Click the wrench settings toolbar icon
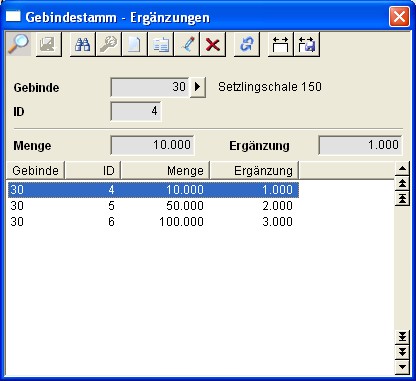 tap(109, 44)
